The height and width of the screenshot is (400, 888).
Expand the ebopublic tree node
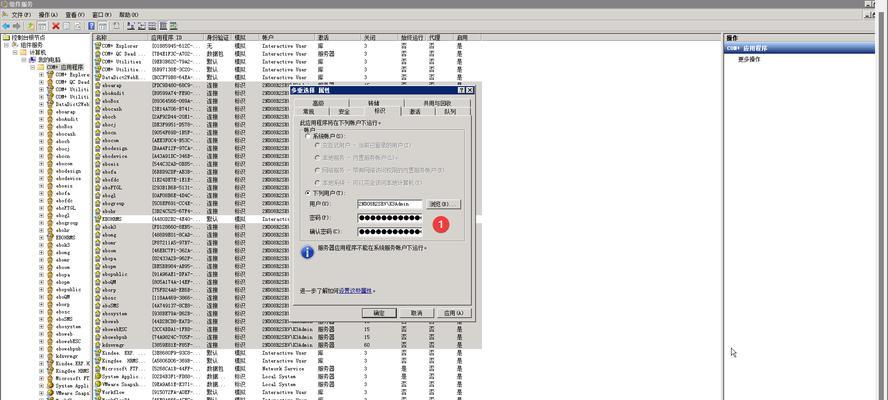coord(41,289)
